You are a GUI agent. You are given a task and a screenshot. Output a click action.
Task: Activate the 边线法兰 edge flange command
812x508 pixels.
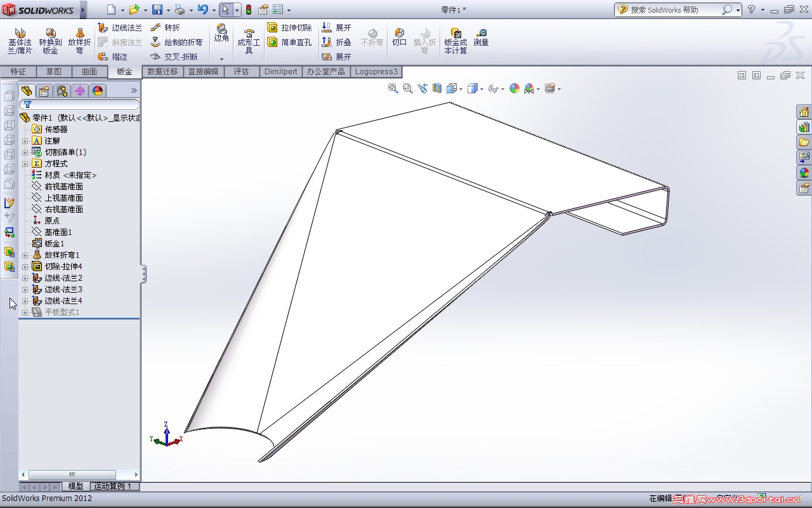(x=120, y=28)
